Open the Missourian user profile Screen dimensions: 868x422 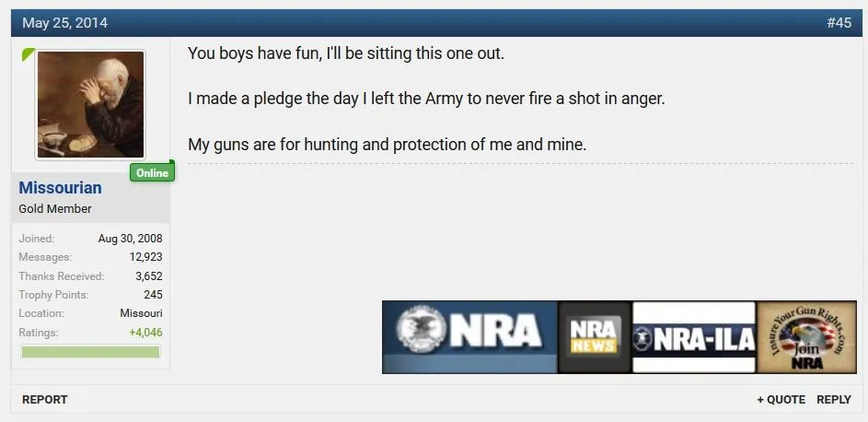[x=60, y=188]
